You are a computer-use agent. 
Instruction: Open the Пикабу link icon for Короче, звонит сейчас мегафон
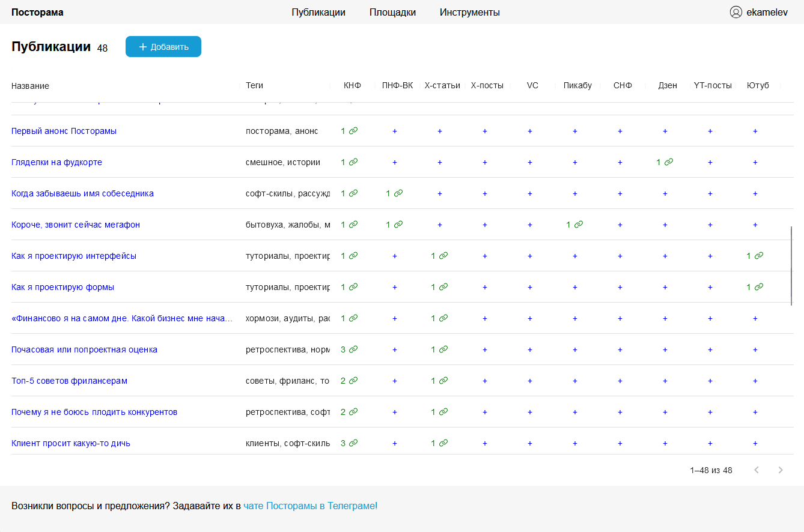click(x=579, y=225)
